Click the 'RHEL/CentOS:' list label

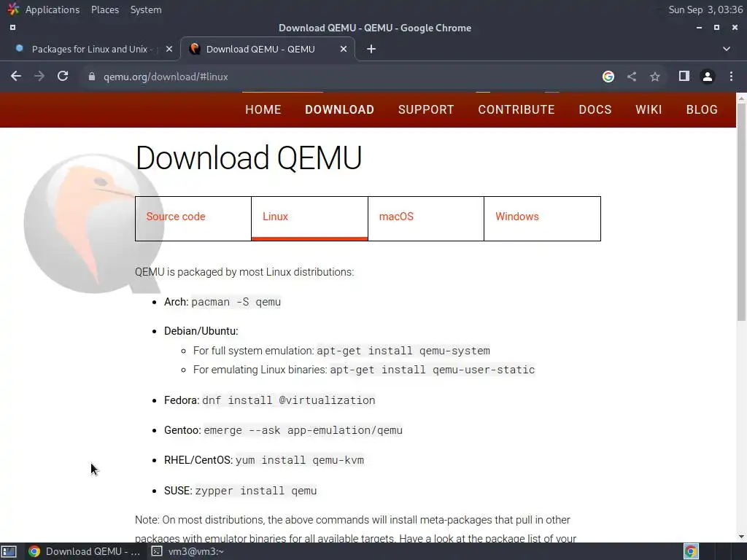[x=198, y=461]
